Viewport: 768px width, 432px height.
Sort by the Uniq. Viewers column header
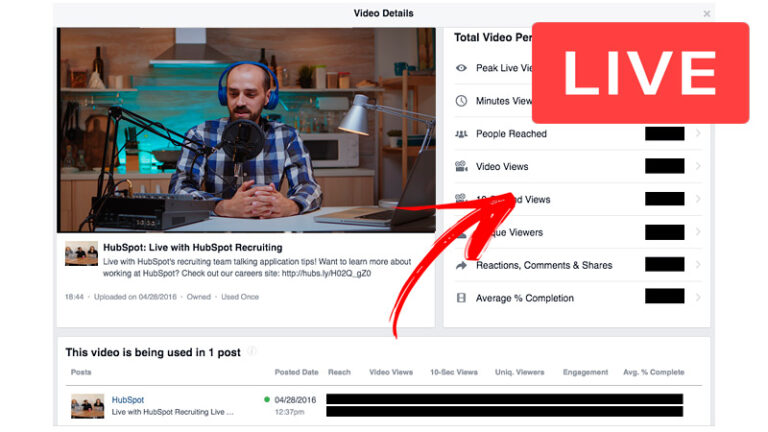pos(520,372)
